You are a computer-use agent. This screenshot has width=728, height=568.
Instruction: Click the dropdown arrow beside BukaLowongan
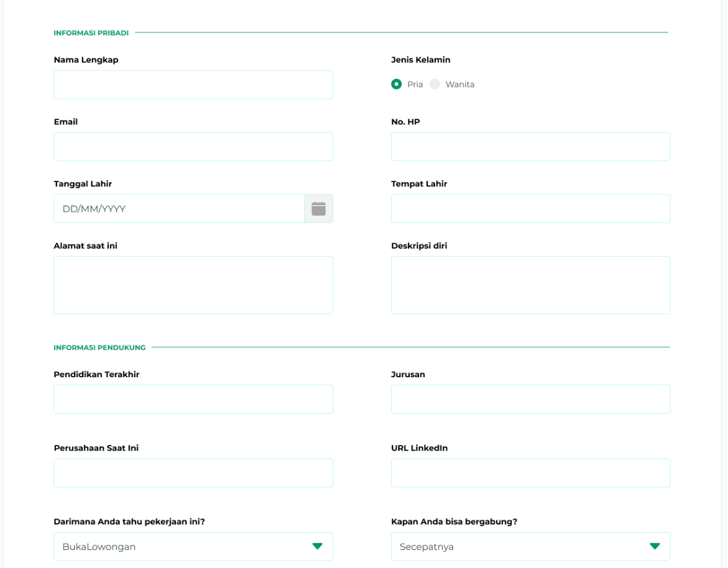[317, 546]
